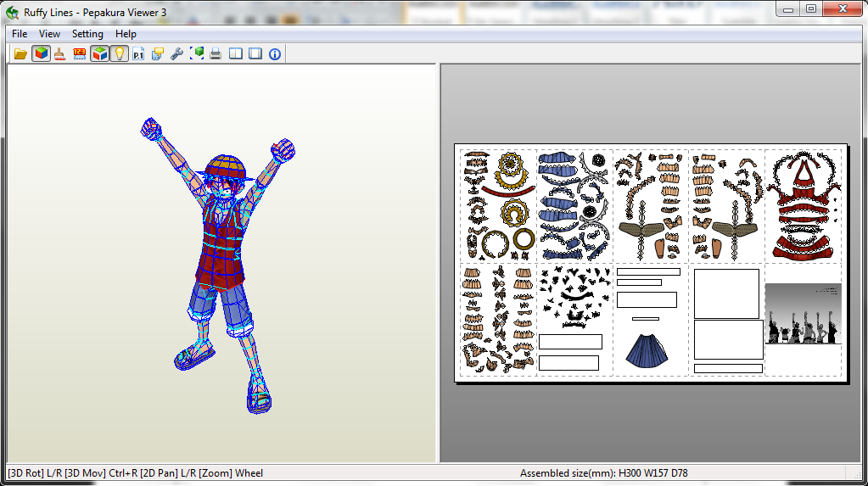This screenshot has width=868, height=486.
Task: Open the View menu
Action: click(x=49, y=34)
